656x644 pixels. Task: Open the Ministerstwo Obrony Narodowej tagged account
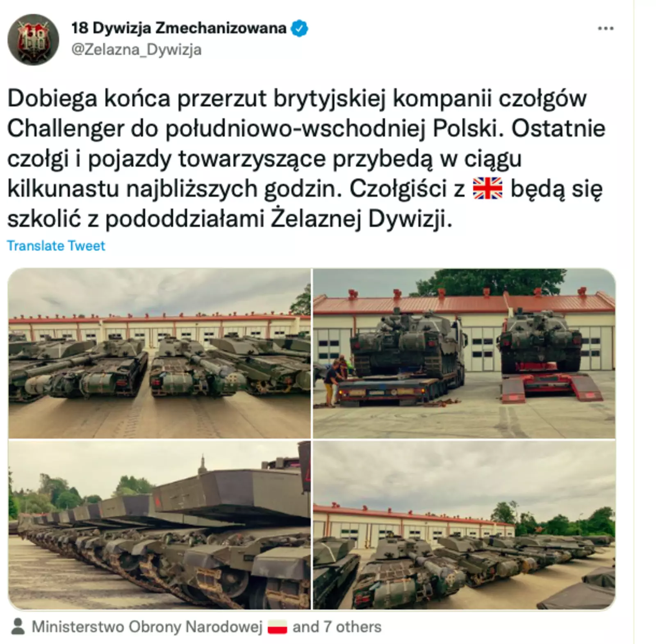[147, 627]
